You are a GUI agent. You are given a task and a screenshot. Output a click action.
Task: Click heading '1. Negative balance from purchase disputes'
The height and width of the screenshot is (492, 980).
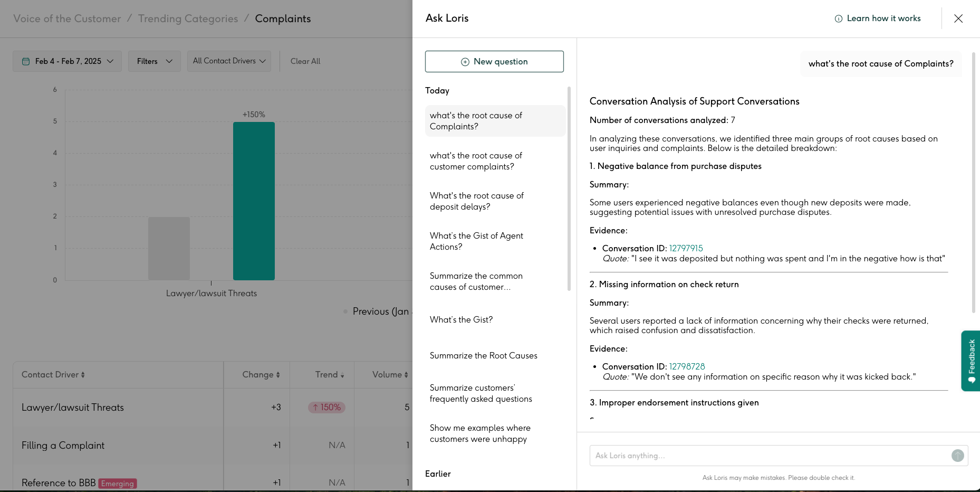(x=676, y=166)
